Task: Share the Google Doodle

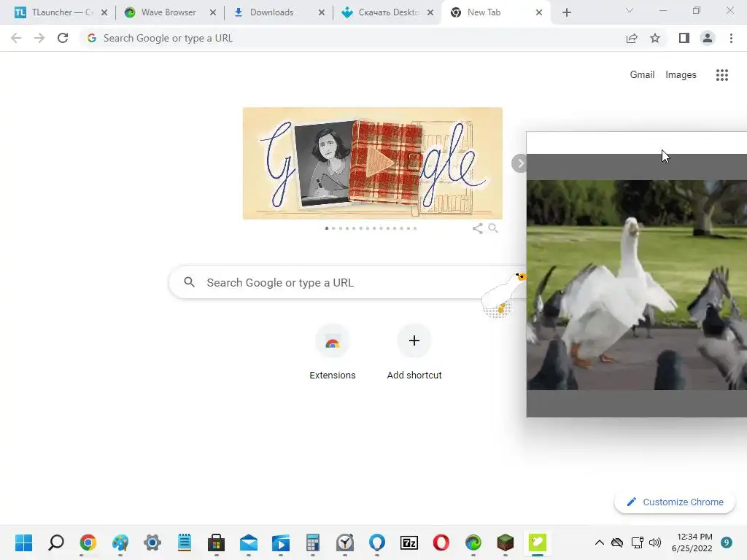Action: coord(477,228)
